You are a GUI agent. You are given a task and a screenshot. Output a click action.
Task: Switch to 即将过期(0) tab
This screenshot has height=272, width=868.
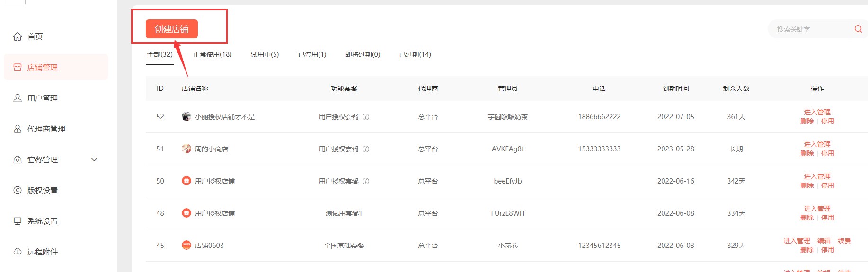pos(363,54)
